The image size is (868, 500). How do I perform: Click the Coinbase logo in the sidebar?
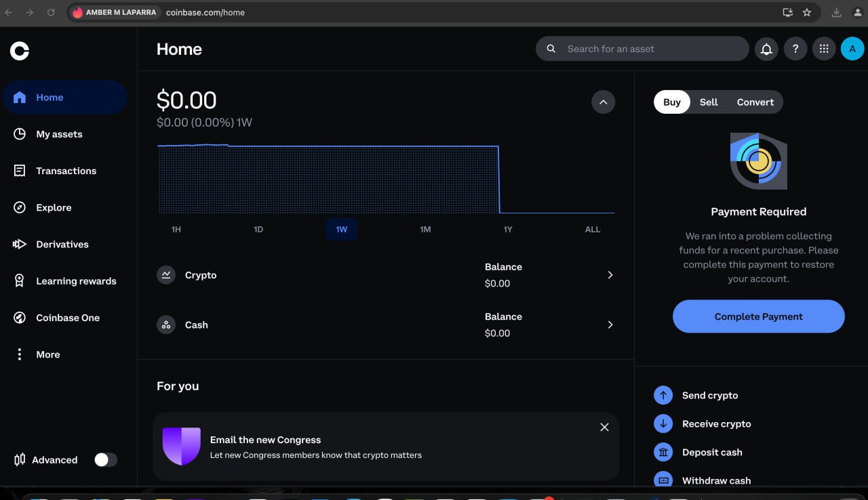[x=20, y=51]
